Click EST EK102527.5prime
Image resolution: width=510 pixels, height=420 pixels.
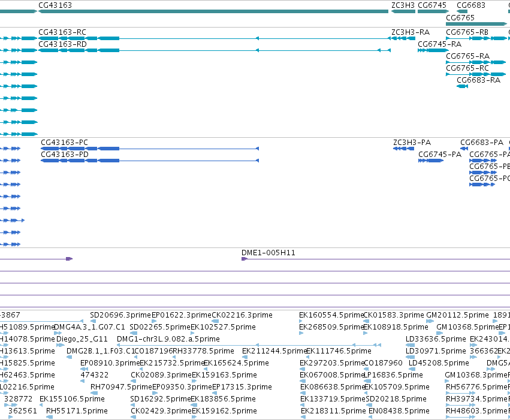click(223, 327)
